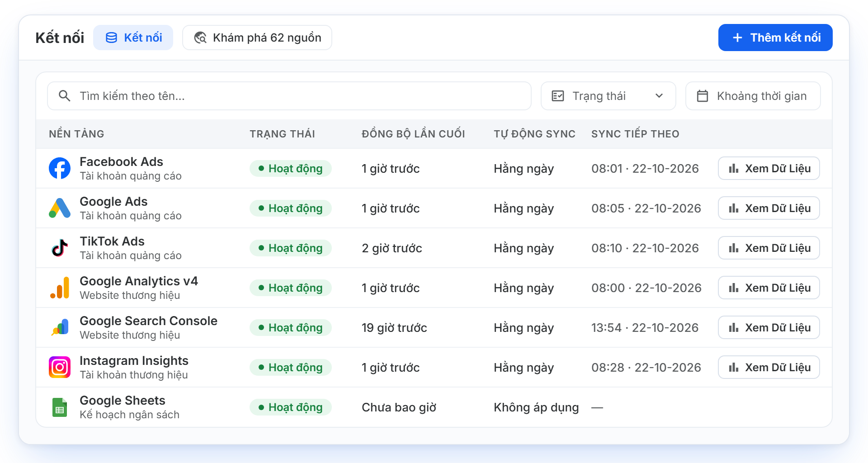Click the magnifier icon in search box
This screenshot has width=868, height=463.
coord(65,96)
